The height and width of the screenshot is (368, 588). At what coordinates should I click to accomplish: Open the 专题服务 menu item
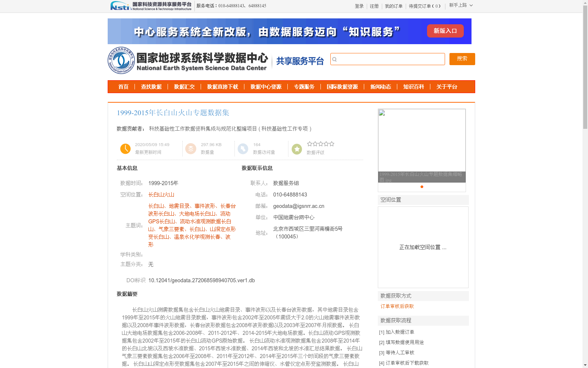(x=304, y=87)
